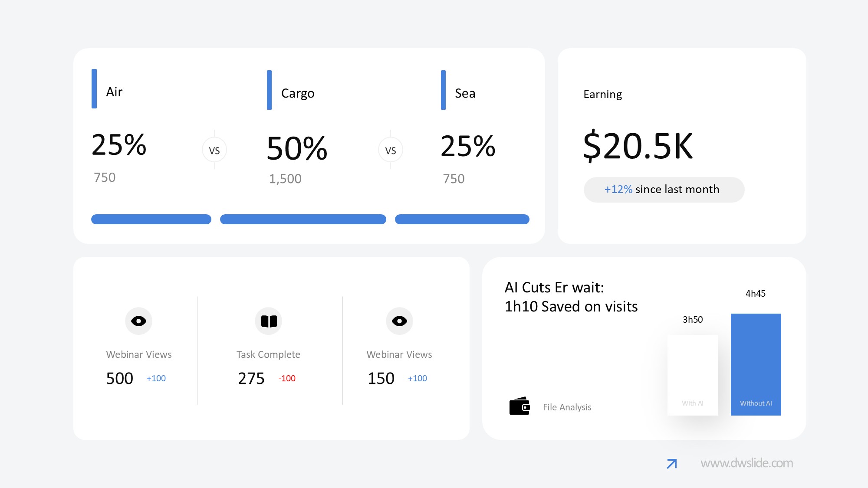Open the www.dwslide.com link
868x488 pixels.
[x=746, y=463]
